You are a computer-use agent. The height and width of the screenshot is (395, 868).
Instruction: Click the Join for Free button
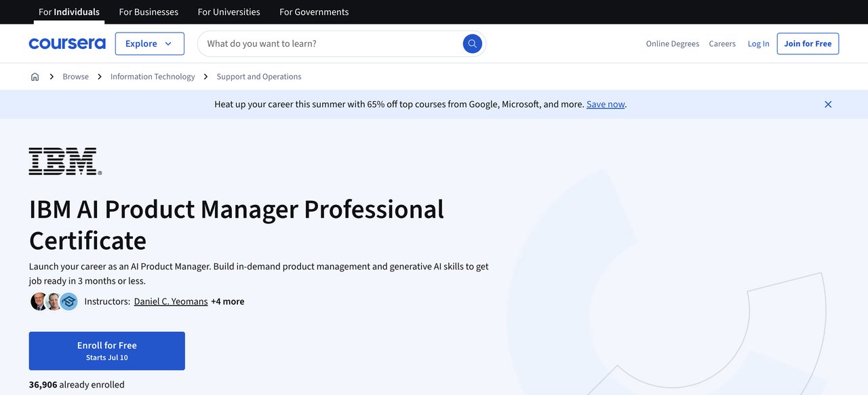click(808, 43)
